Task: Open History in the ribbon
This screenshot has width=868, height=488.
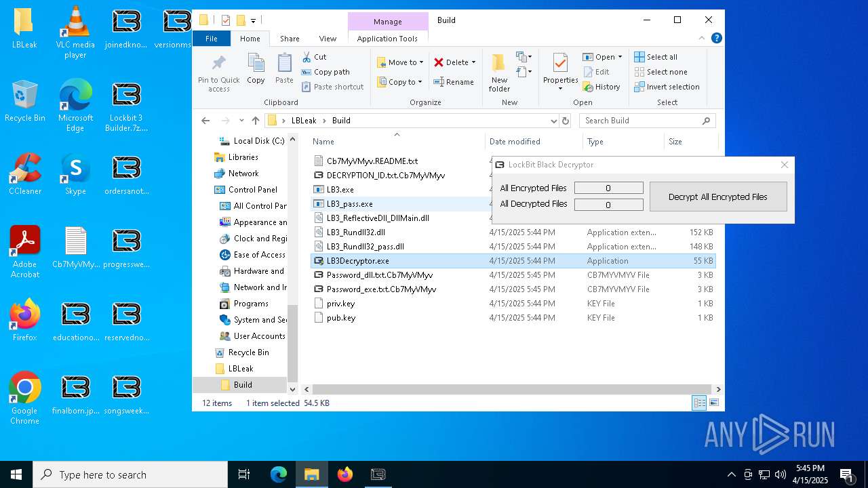Action: click(x=601, y=87)
